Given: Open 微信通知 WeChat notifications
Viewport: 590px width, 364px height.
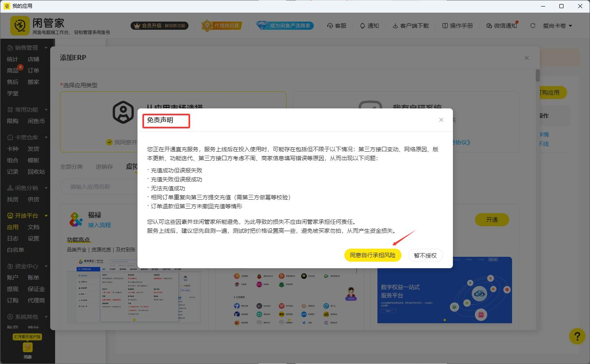Looking at the screenshot, I should point(501,25).
